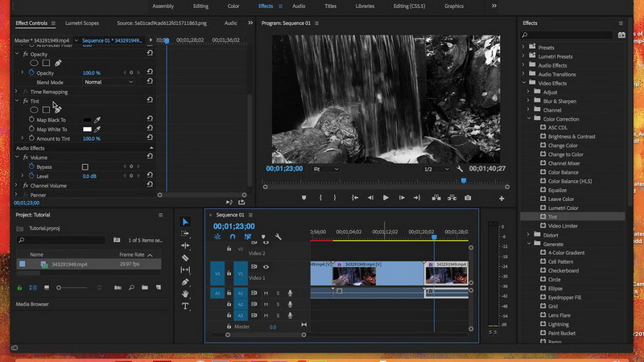The width and height of the screenshot is (644, 362).
Task: Toggle Linked Selection in the timeline
Action: [x=248, y=237]
